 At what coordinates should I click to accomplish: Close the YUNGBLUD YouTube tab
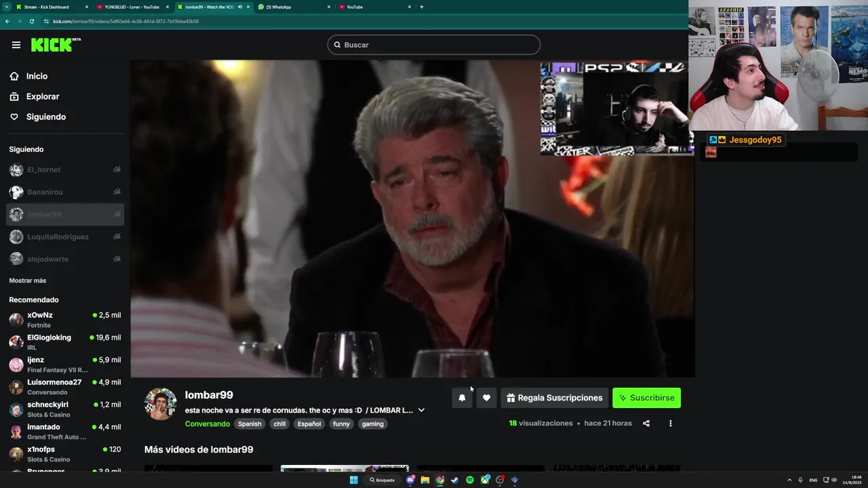[x=167, y=7]
